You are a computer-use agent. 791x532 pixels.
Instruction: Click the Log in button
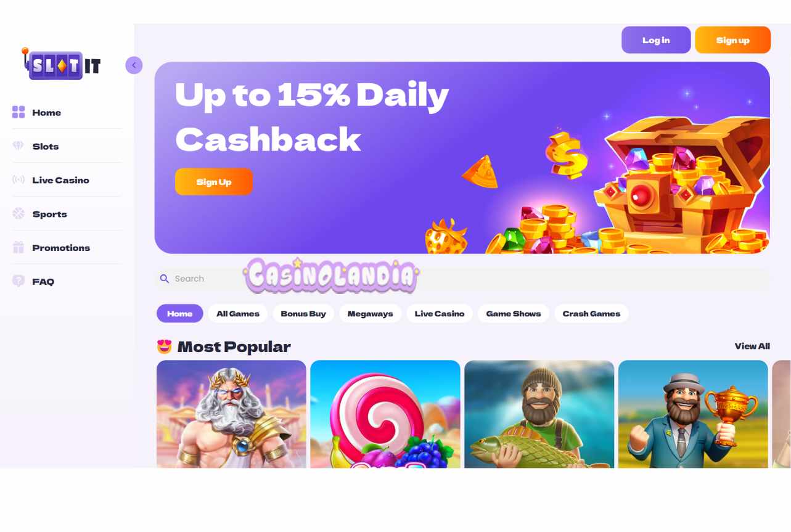click(656, 40)
